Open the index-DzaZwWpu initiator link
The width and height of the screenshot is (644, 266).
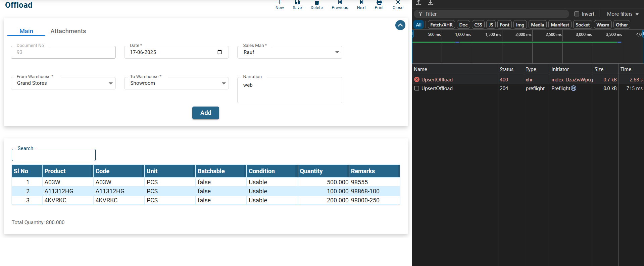[x=572, y=80]
